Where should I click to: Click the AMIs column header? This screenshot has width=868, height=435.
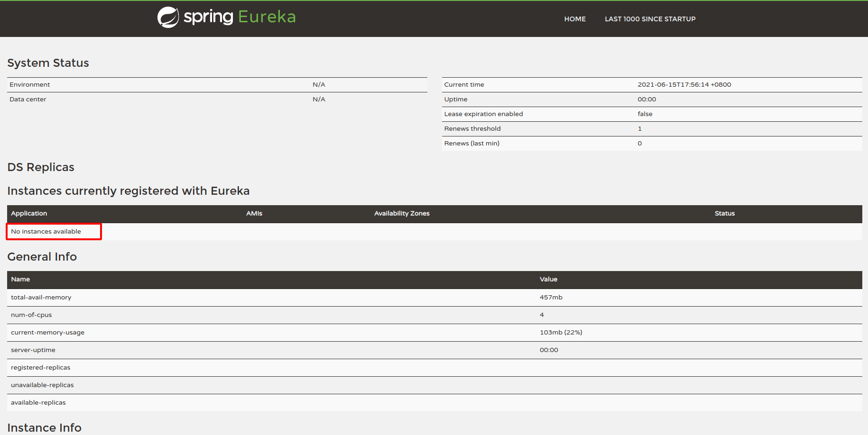click(254, 214)
